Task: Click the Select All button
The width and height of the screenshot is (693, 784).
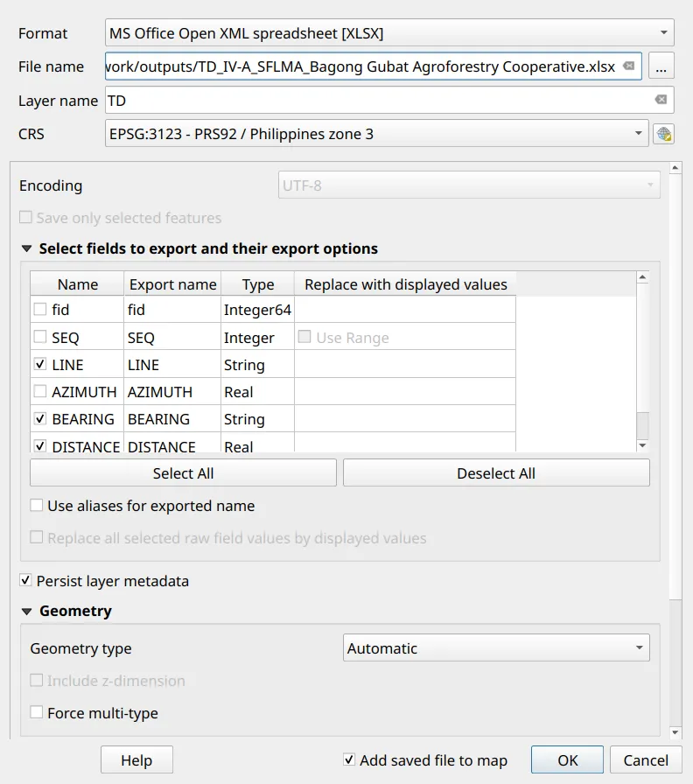Action: [x=183, y=473]
